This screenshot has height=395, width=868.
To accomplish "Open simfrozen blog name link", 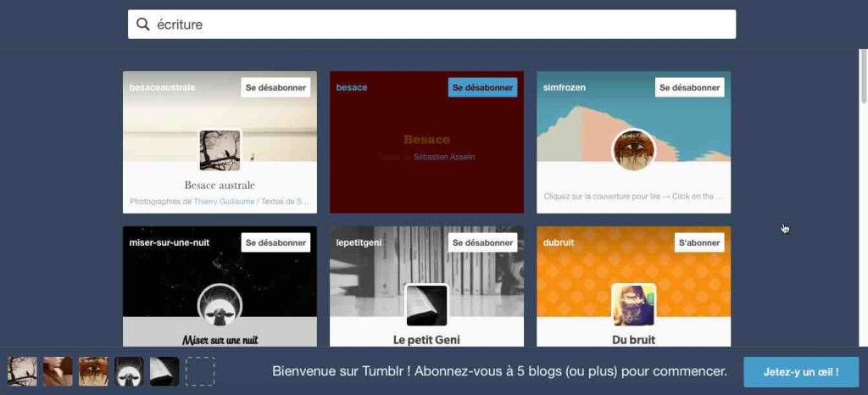I will pos(564,87).
